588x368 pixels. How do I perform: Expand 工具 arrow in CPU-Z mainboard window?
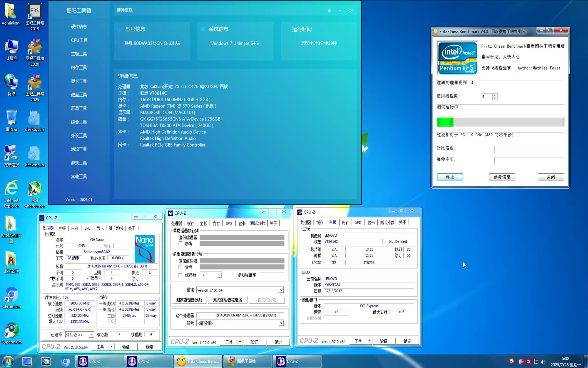pyautogui.click(x=369, y=341)
